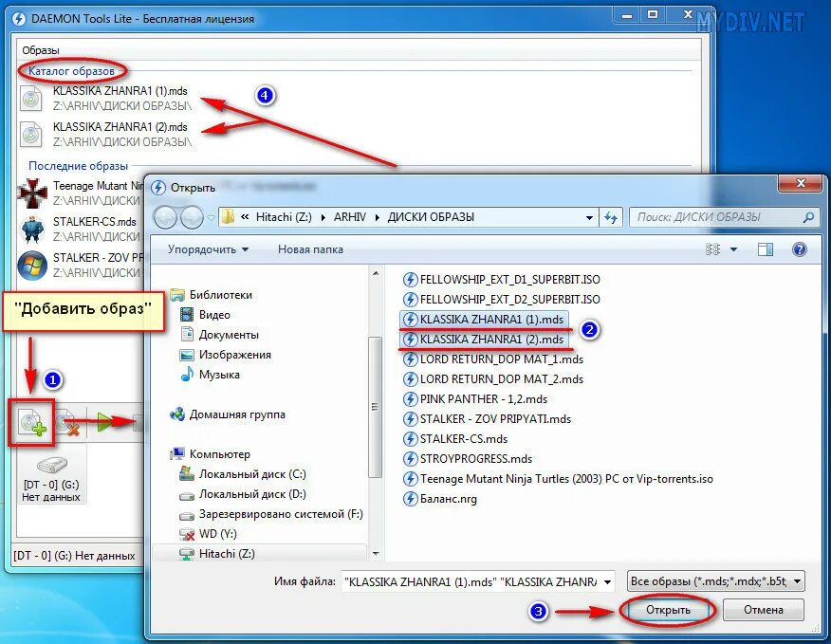The image size is (831, 644).
Task: Open the address bar history dropdown arrow
Action: click(589, 218)
